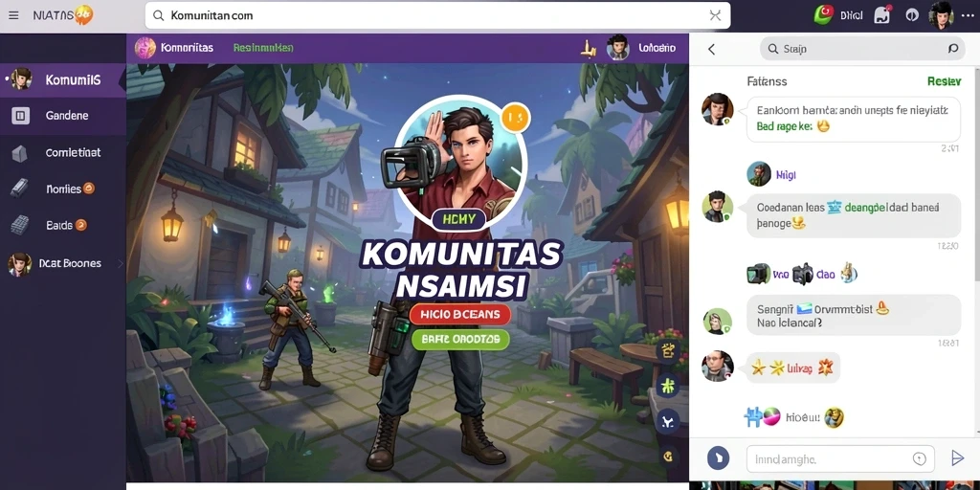The image size is (980, 490).
Task: Open KomumilS in the left sidebar
Action: 63,80
